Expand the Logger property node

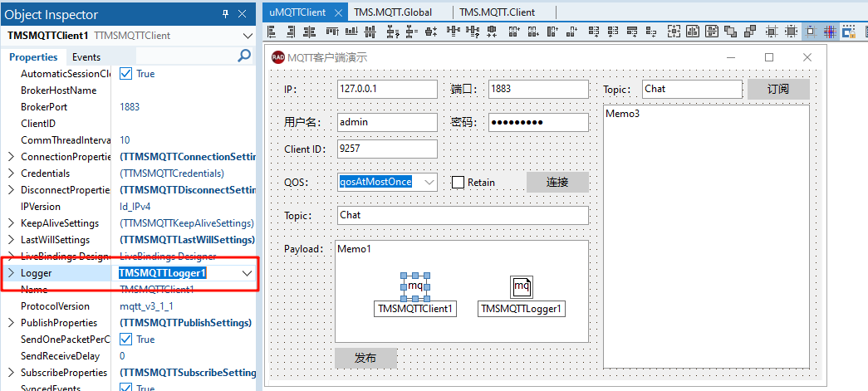pos(11,272)
